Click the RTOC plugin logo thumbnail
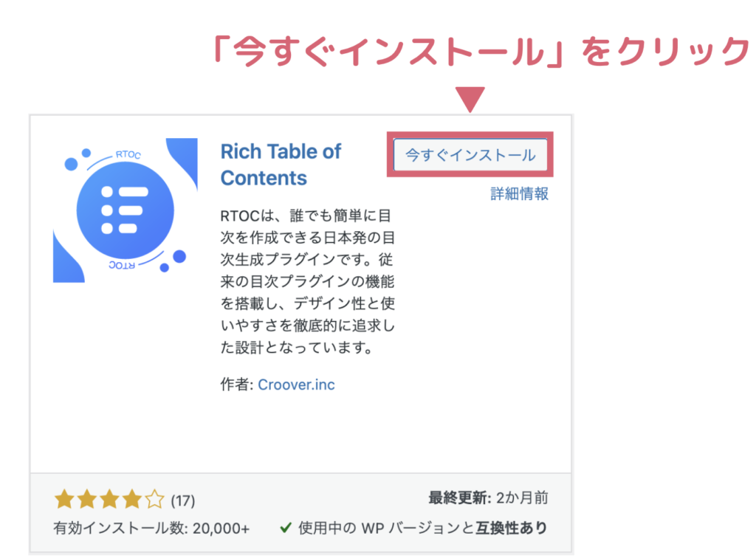This screenshot has height=558, width=756. coord(126,210)
